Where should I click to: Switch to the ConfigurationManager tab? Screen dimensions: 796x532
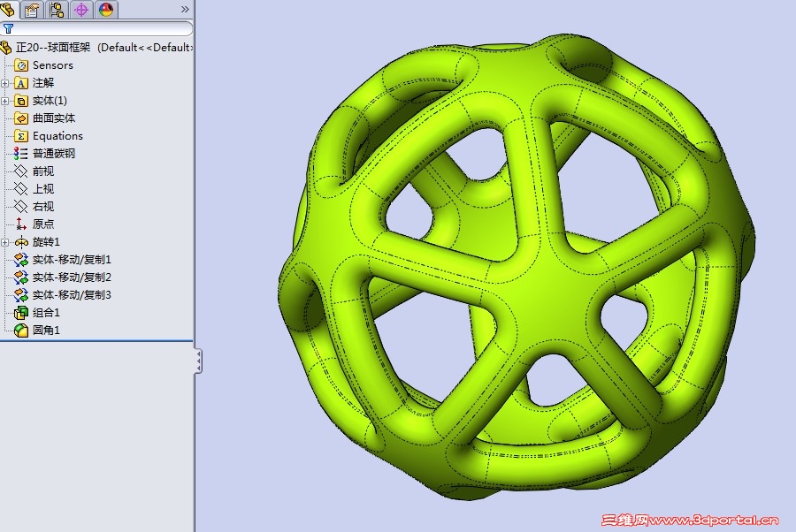pyautogui.click(x=57, y=9)
